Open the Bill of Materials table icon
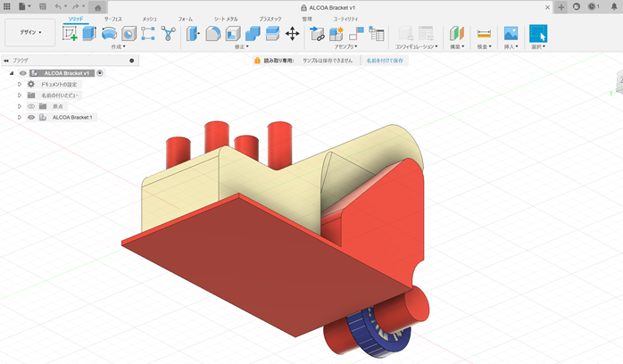623x364 pixels. point(377,33)
